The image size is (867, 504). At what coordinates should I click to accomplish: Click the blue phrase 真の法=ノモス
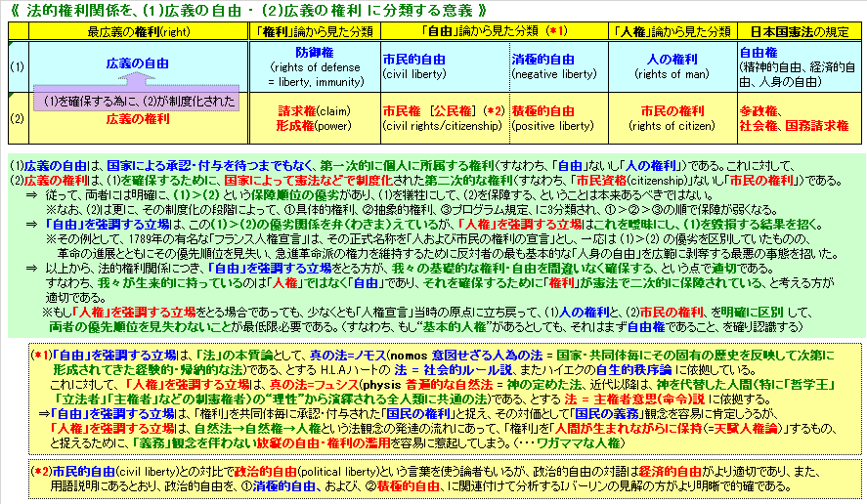click(x=348, y=356)
